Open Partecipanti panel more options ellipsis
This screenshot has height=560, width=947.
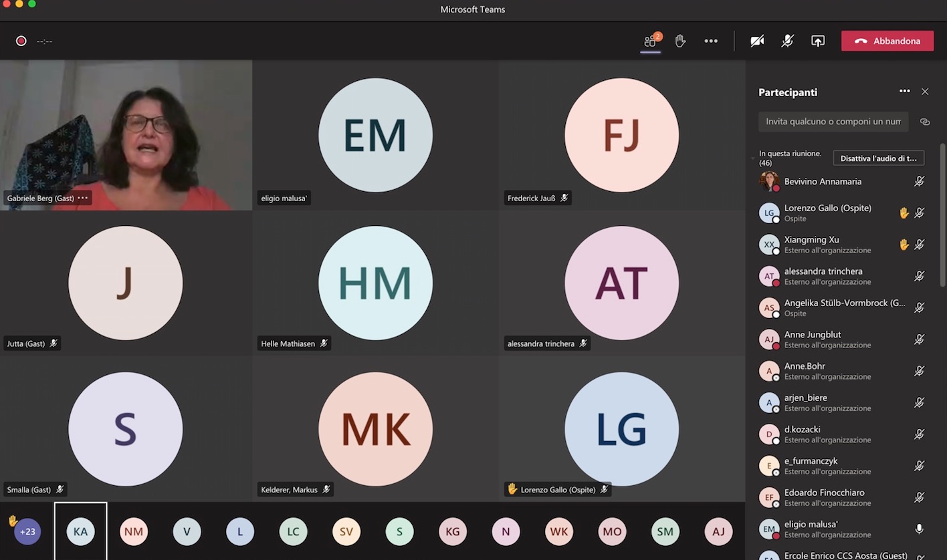tap(904, 92)
